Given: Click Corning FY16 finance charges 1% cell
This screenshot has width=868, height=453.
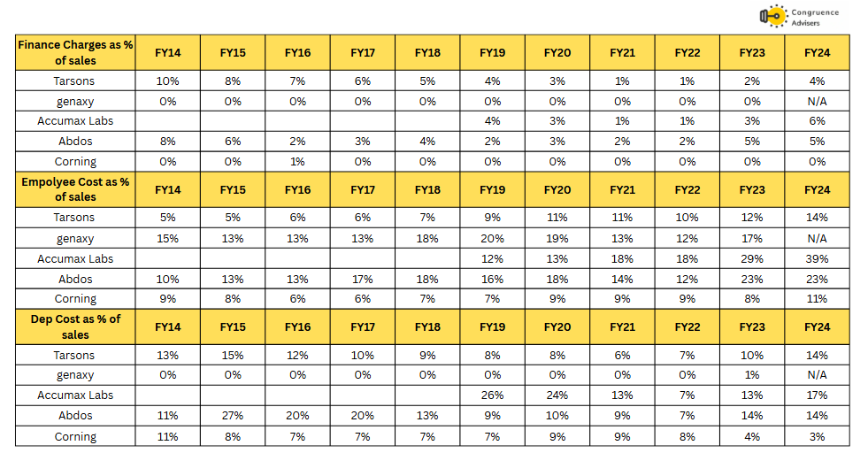Looking at the screenshot, I should coord(298,162).
